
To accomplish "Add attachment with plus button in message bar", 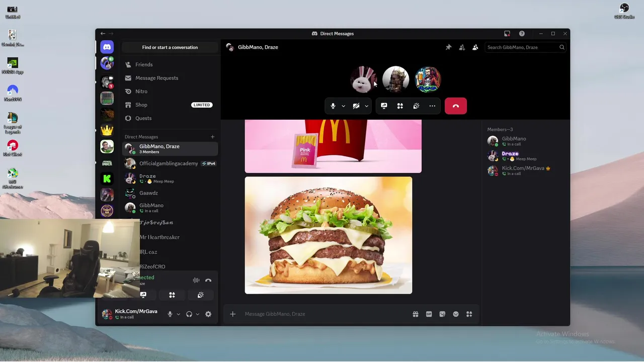I will pos(232,314).
